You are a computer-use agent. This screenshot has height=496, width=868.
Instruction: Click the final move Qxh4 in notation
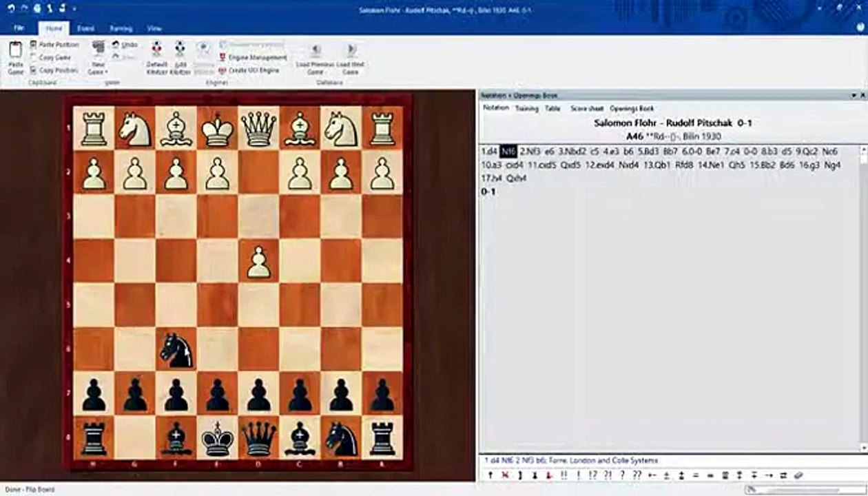click(517, 178)
